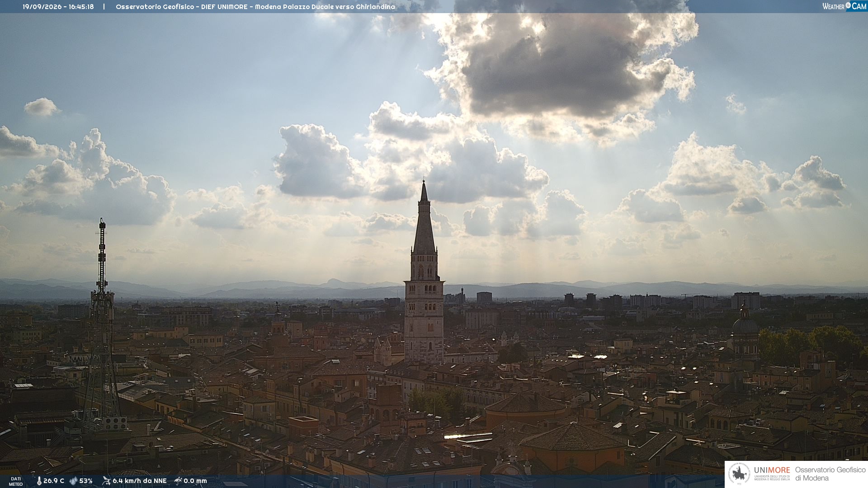Click the 26.9 C temperature reading
868x488 pixels.
pyautogui.click(x=54, y=481)
